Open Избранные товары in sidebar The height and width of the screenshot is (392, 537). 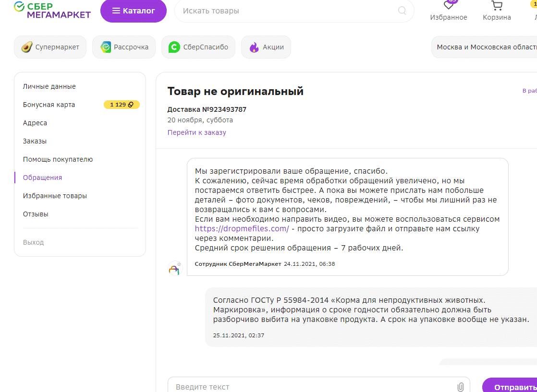[x=55, y=196]
